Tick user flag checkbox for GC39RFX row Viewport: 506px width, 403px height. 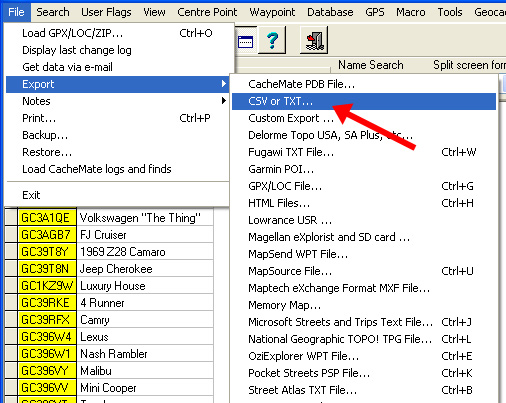click(x=11, y=320)
